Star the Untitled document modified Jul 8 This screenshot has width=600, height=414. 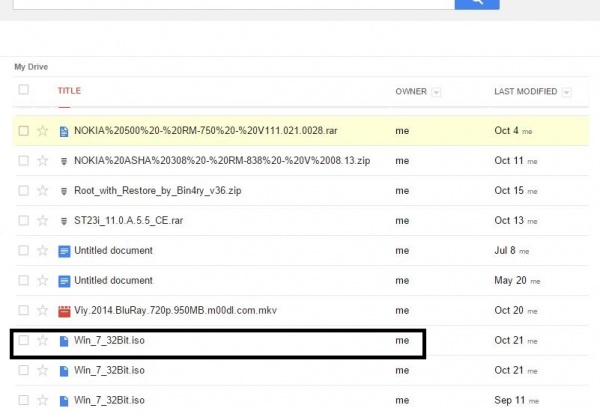click(42, 250)
